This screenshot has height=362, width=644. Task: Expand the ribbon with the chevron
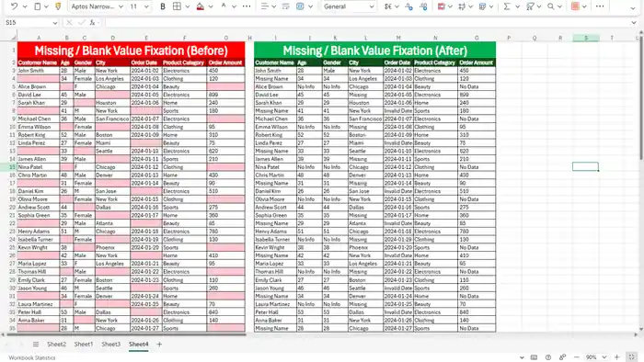coord(633,7)
